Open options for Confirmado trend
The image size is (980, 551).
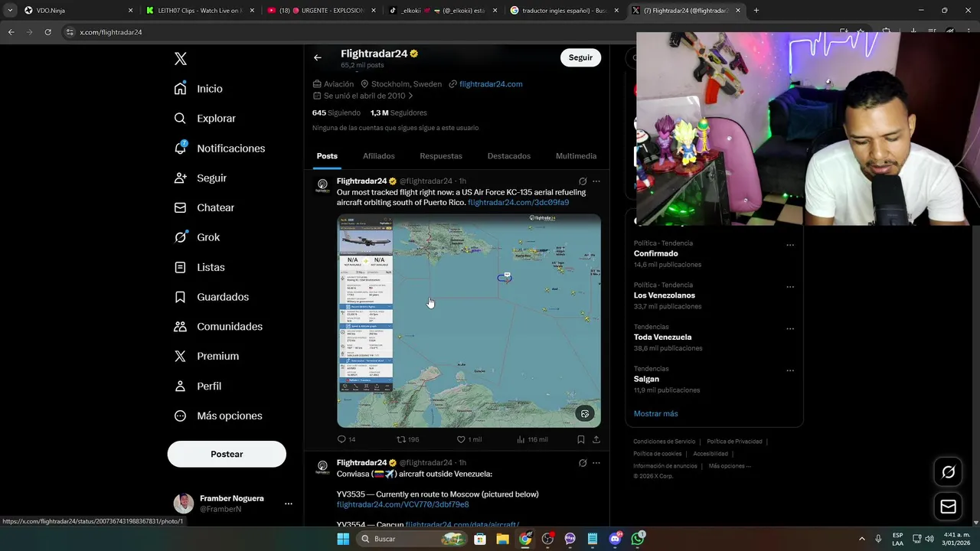coord(790,246)
